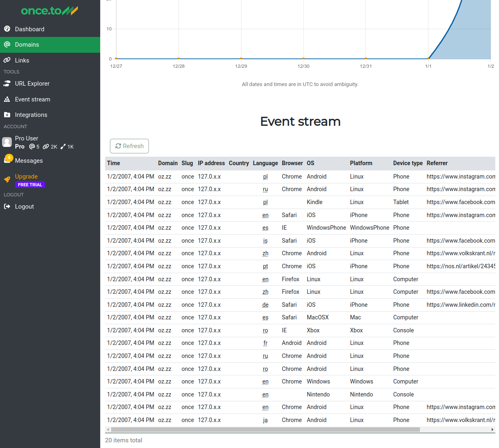Click the WindowsPhone platform cell

tap(370, 228)
